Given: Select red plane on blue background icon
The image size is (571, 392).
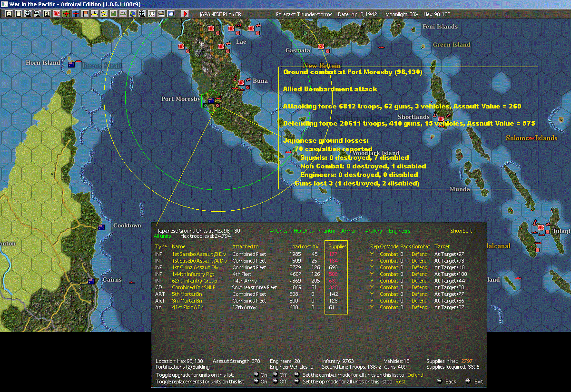Looking at the screenshot, I should click(x=76, y=14).
